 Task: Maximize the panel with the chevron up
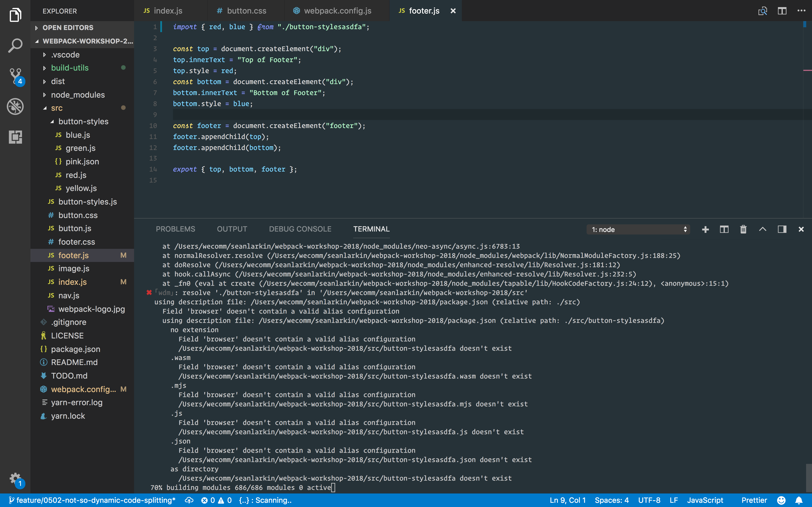[x=762, y=229]
